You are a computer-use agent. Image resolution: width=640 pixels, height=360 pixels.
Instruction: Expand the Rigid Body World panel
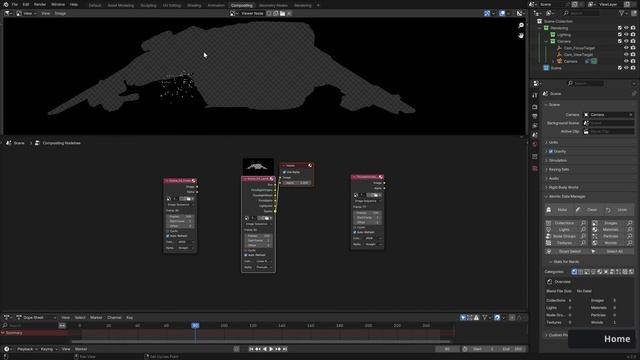point(563,187)
